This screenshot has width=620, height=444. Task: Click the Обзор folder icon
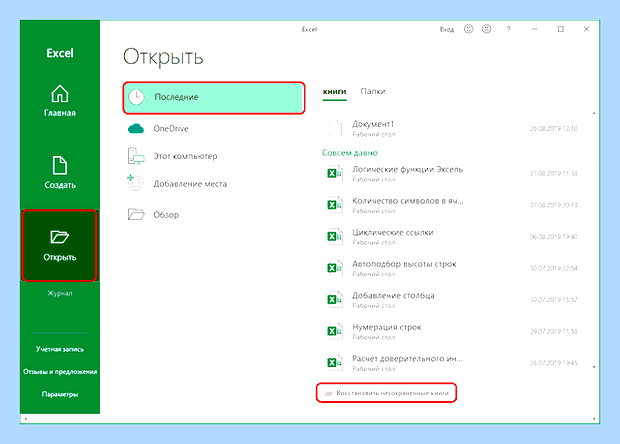point(136,214)
